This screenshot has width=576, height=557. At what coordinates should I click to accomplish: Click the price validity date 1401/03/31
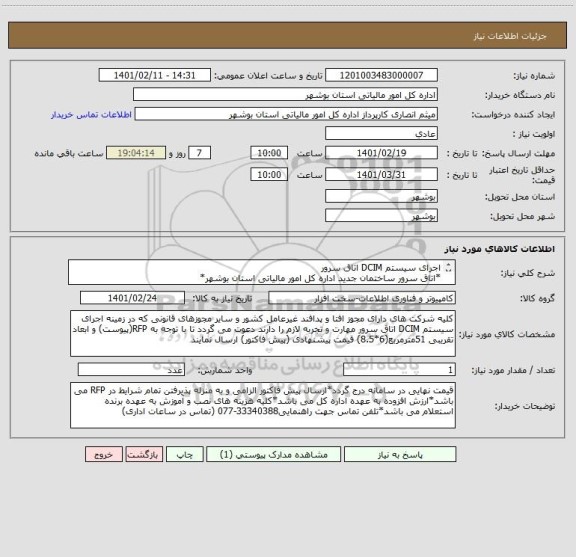tap(381, 175)
